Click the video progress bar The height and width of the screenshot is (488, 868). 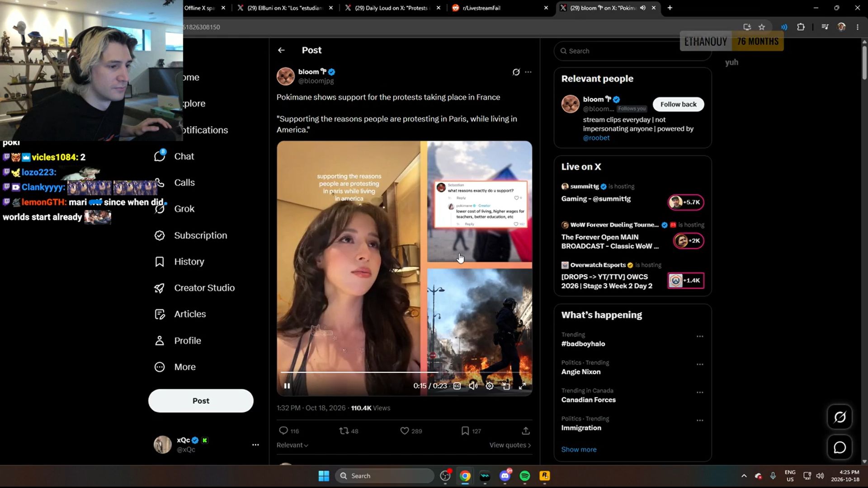point(404,372)
